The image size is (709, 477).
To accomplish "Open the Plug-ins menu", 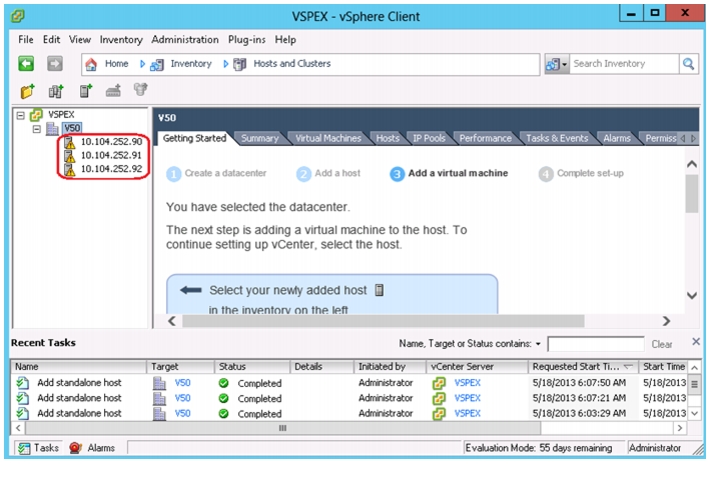I will click(x=246, y=40).
